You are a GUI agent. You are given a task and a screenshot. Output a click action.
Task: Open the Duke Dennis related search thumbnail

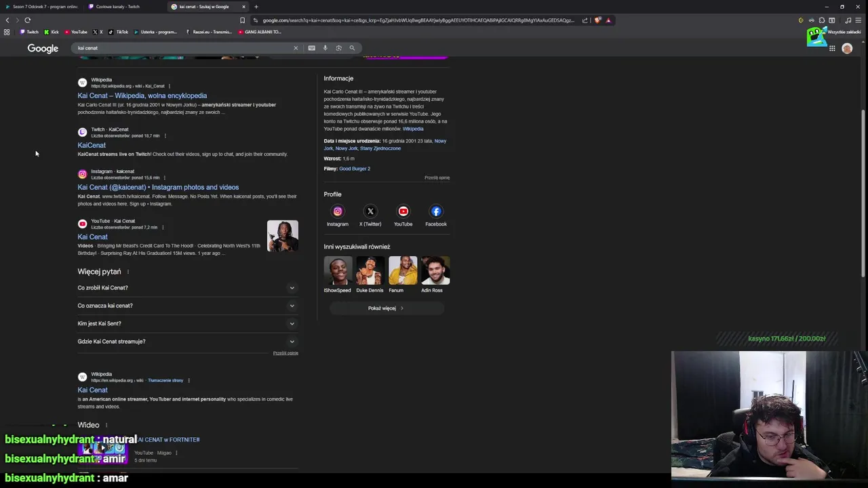tap(370, 270)
